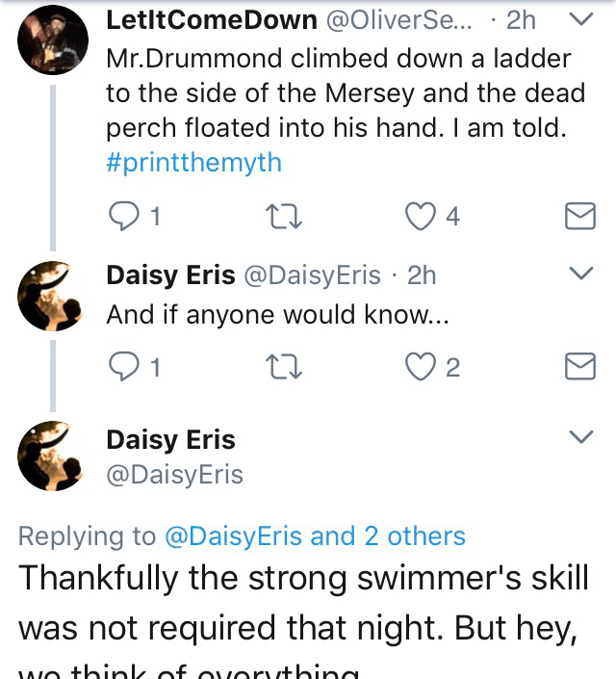View Daisy Eris's avatar on the 2h reply
616x679 pixels.
click(53, 296)
